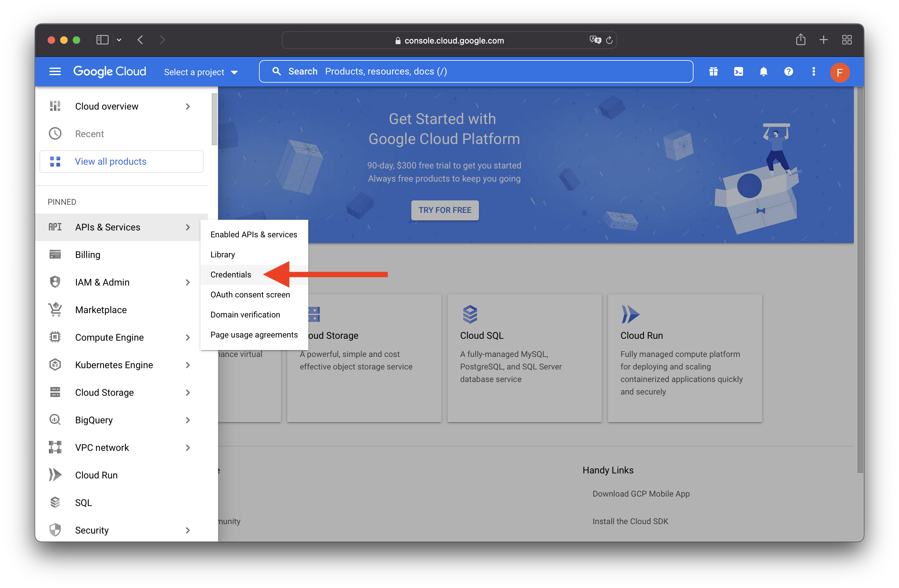Expand the IAM & Admin chevron

[188, 282]
